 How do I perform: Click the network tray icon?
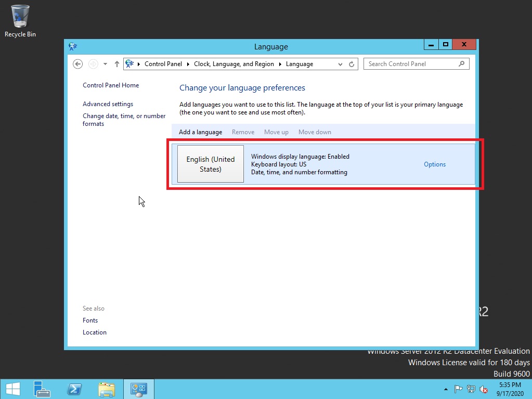[x=471, y=389]
